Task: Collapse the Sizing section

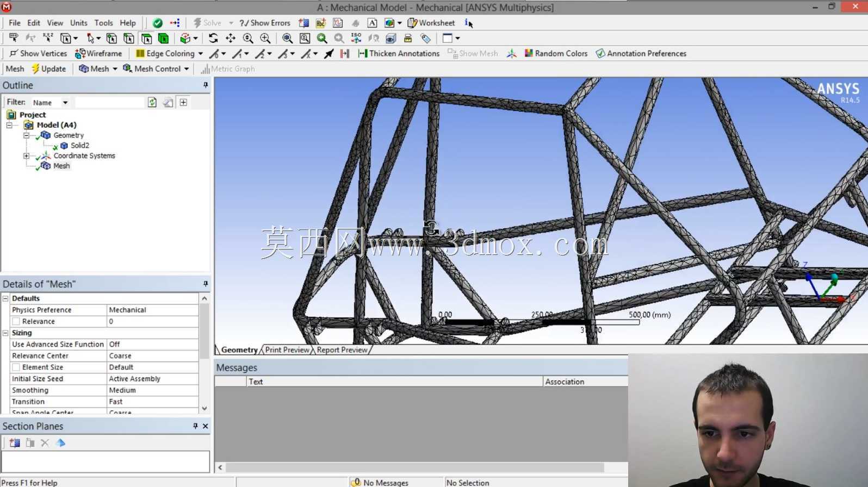Action: click(5, 333)
